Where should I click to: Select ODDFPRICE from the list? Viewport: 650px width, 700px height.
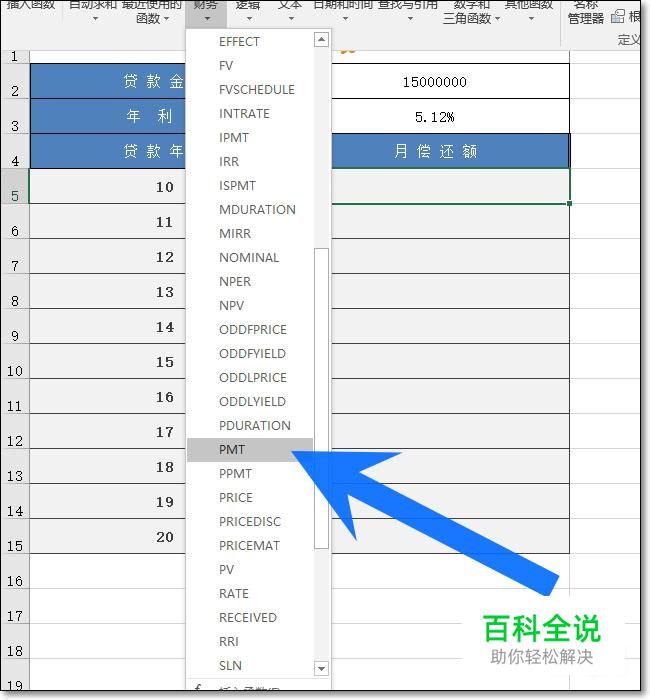(250, 330)
